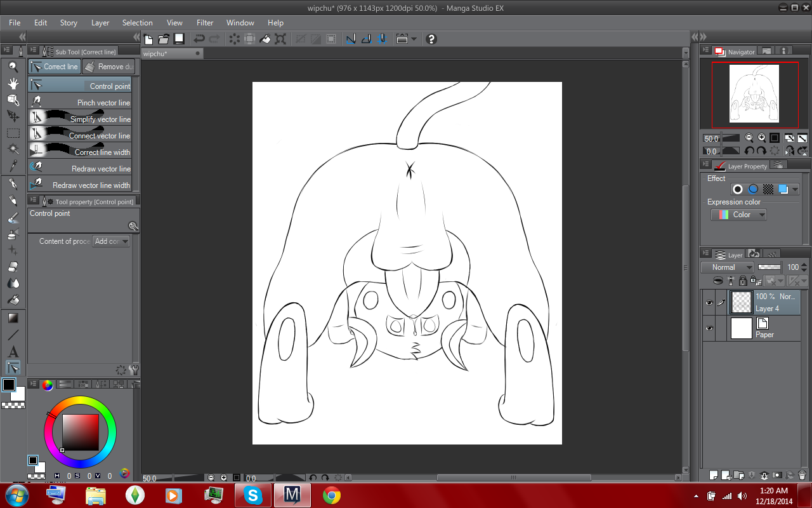
Task: Pick the Text tool in toolbox
Action: [x=13, y=351]
